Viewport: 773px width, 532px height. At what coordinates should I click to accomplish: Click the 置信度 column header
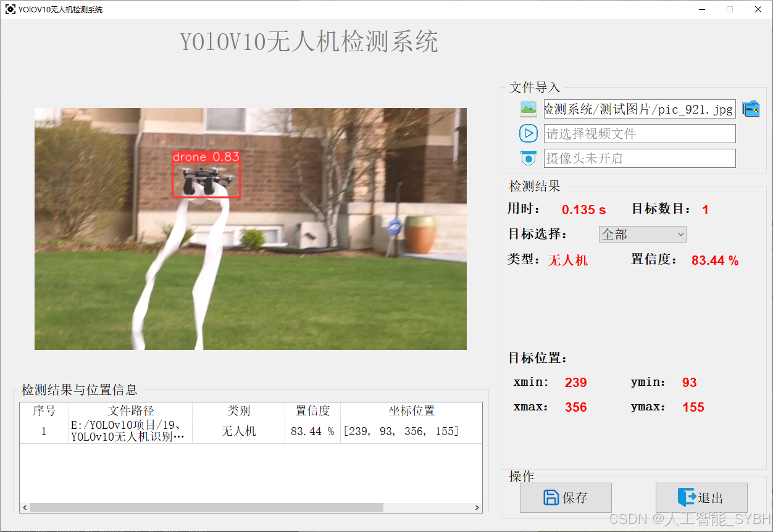(x=313, y=410)
